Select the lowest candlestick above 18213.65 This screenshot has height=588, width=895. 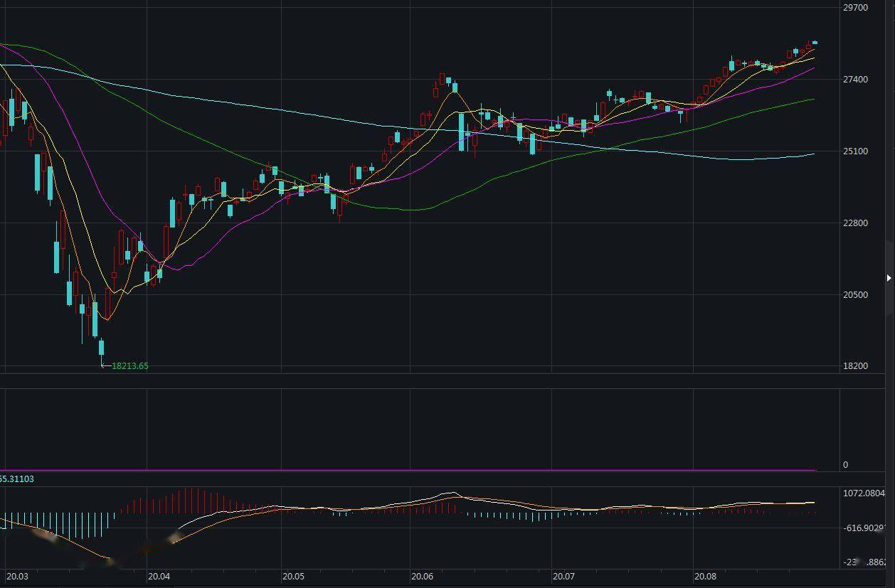[101, 347]
